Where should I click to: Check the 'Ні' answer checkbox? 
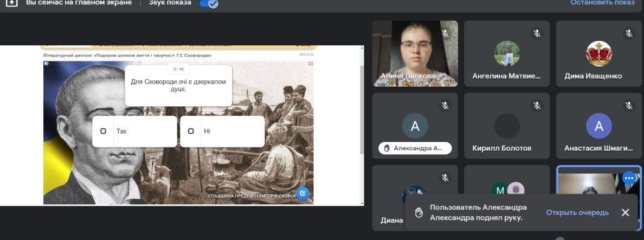coord(191,131)
